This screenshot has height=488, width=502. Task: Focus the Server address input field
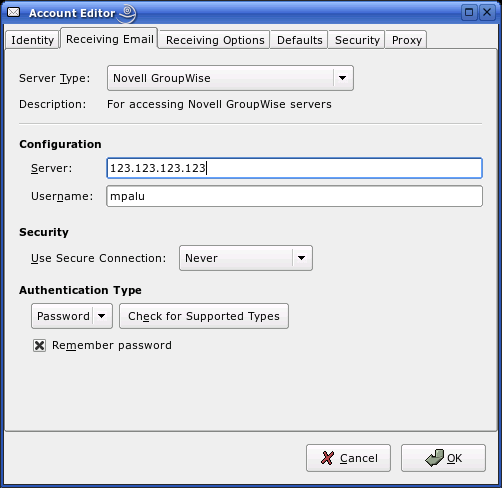(x=294, y=168)
